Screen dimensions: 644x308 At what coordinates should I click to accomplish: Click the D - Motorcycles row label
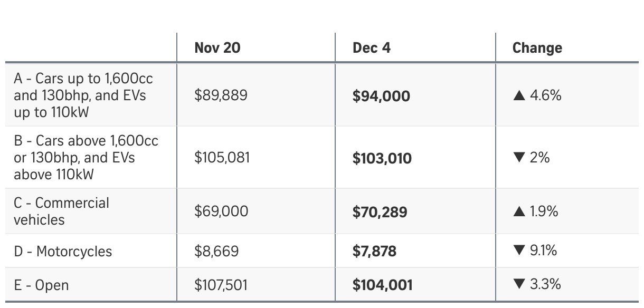63,252
